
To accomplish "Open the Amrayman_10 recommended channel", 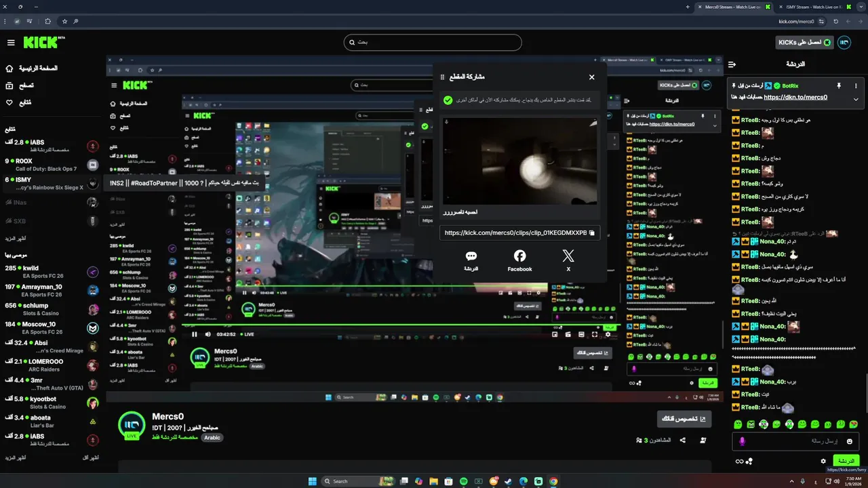I will pos(52,290).
